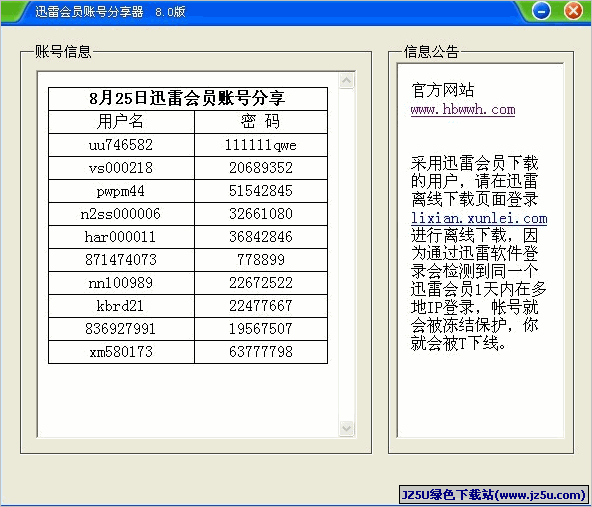Viewport: 592px width, 507px height.
Task: Select password 19567507 cell
Action: pos(261,329)
